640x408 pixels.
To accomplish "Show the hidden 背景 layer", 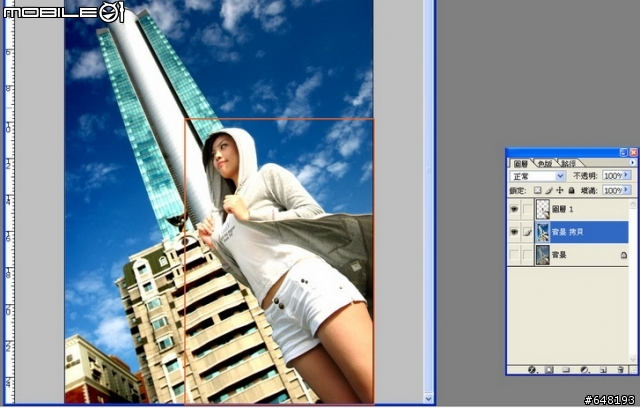I will tap(514, 255).
